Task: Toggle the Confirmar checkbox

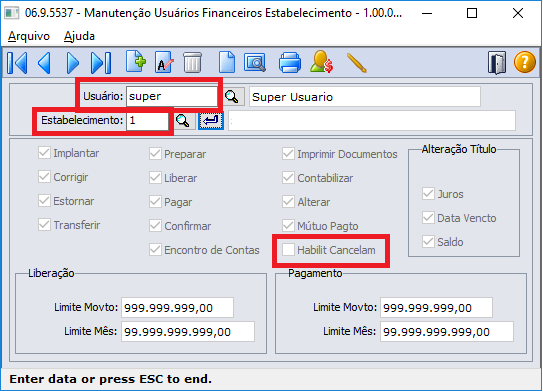Action: click(155, 226)
